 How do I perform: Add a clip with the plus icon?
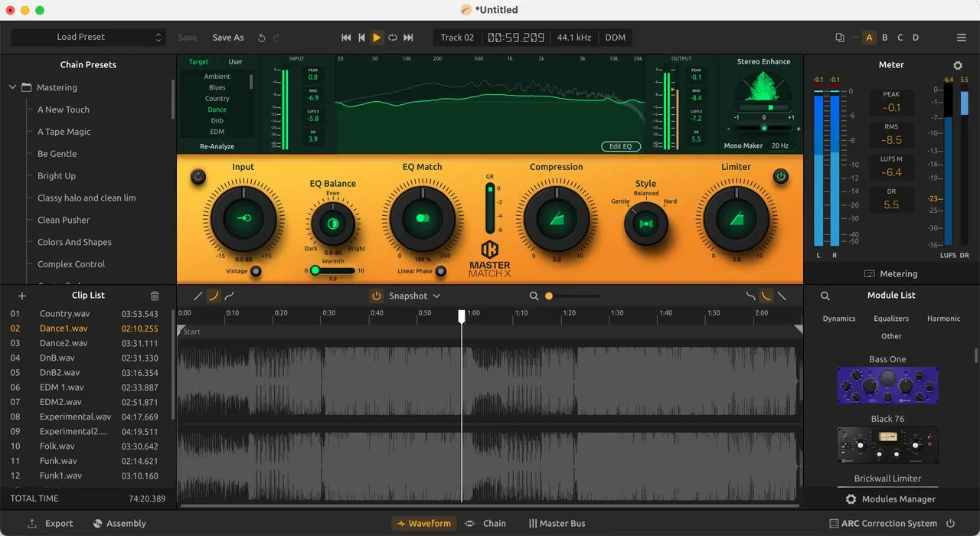coord(22,296)
